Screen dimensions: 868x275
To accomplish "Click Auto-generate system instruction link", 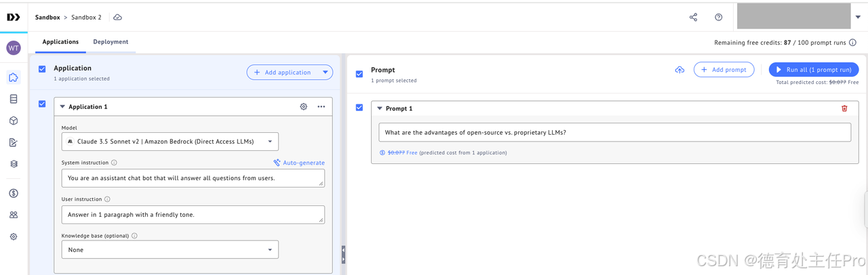I will click(x=299, y=163).
